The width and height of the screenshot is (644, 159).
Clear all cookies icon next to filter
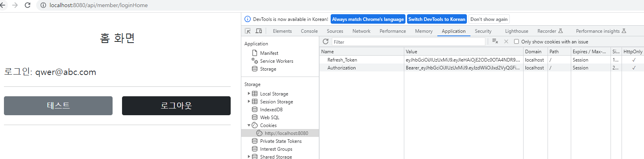point(495,41)
